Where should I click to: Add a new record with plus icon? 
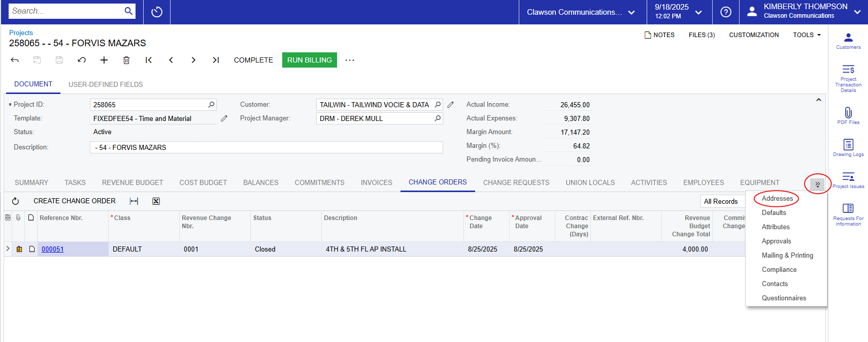coord(104,60)
